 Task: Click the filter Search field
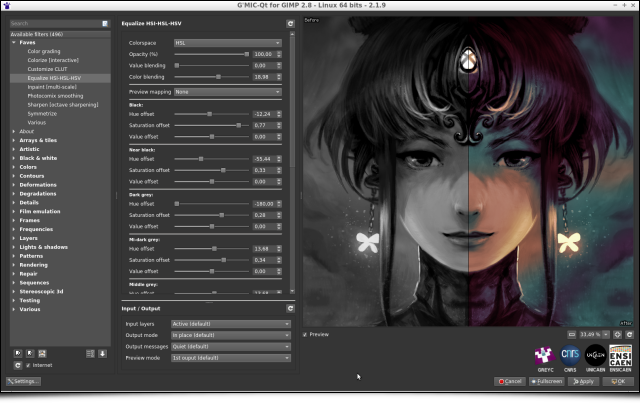56,24
